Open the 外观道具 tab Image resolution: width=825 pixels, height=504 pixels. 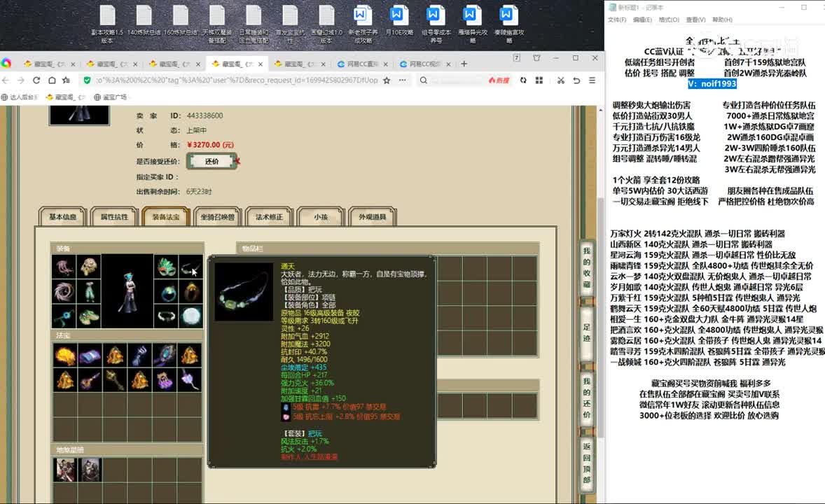372,217
